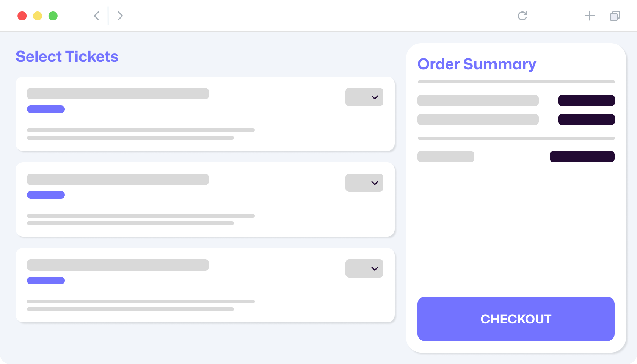Screen dimensions: 637x364
Task: Show all tabs overview icon
Action: pos(615,16)
